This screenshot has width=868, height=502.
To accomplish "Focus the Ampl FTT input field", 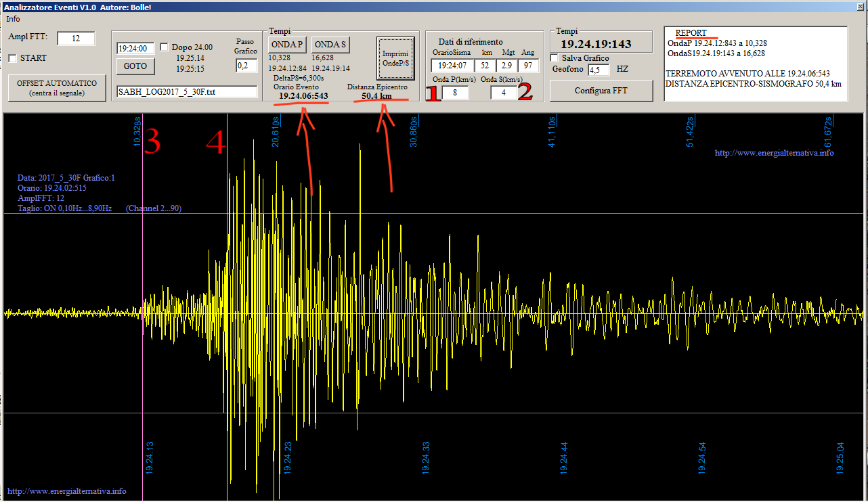I will pyautogui.click(x=76, y=39).
